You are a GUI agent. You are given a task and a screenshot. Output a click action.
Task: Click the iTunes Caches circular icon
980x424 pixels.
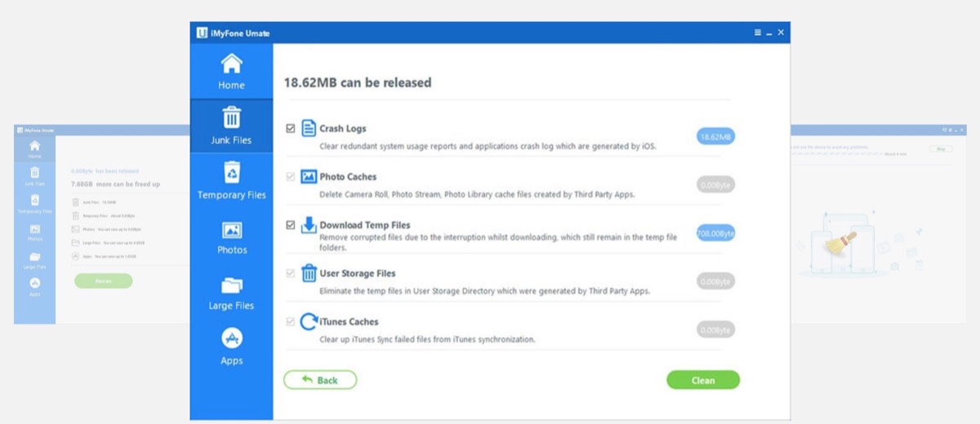click(309, 321)
